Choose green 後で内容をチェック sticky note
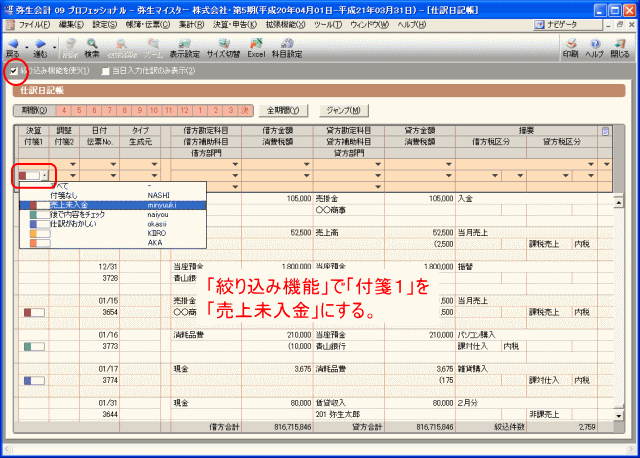This screenshot has width=640, height=458. pos(113,214)
